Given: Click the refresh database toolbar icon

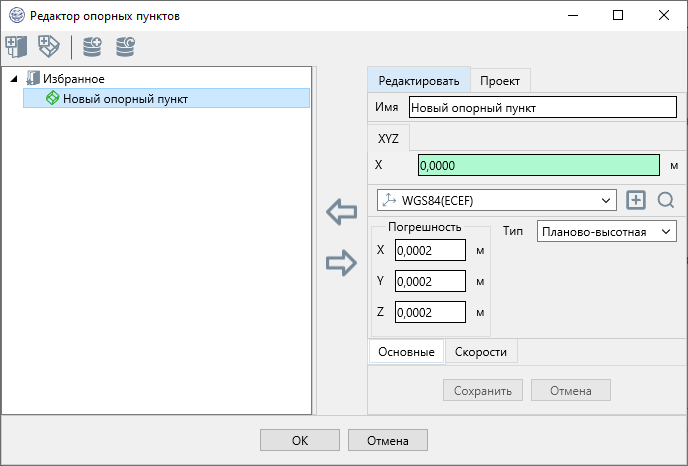Looking at the screenshot, I should click(126, 46).
